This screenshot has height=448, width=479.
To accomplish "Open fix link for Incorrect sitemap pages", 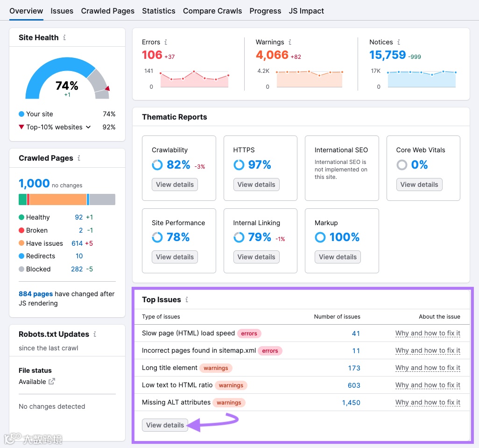I will [x=428, y=351].
